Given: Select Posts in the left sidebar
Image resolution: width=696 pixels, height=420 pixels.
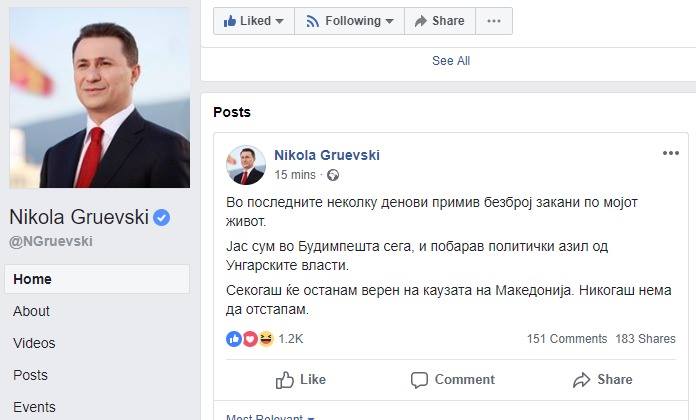Looking at the screenshot, I should pos(30,375).
